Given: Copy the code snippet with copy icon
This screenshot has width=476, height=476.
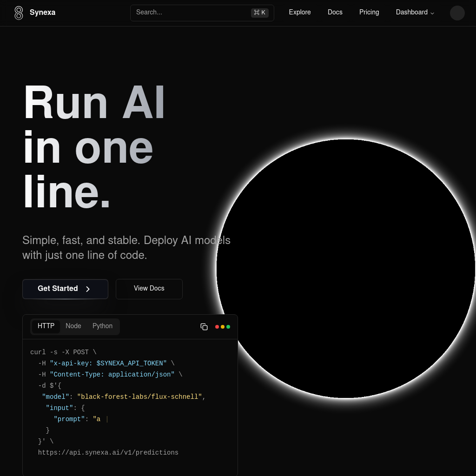Looking at the screenshot, I should [x=204, y=327].
